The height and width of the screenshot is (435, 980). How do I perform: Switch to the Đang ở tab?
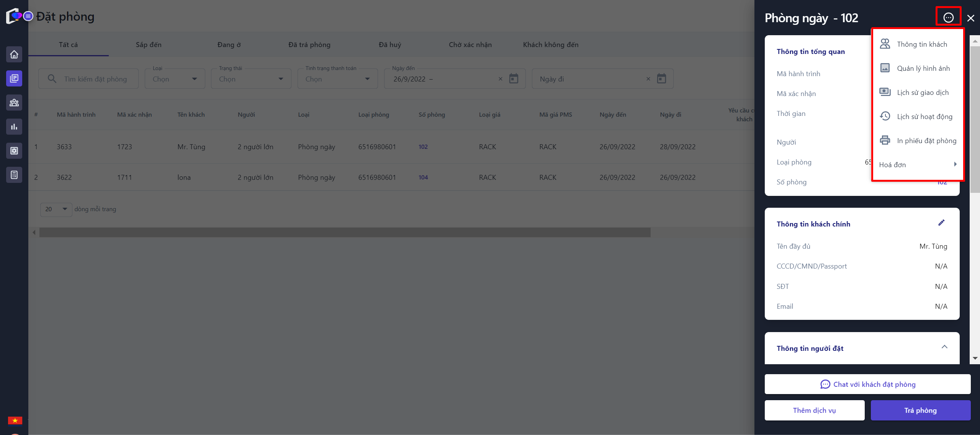pyautogui.click(x=229, y=45)
